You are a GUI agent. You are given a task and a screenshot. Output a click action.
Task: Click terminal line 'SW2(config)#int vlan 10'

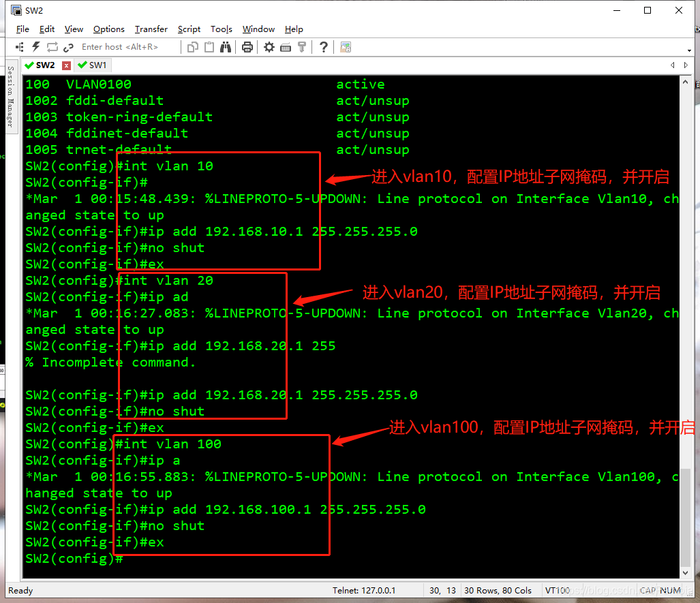point(119,166)
